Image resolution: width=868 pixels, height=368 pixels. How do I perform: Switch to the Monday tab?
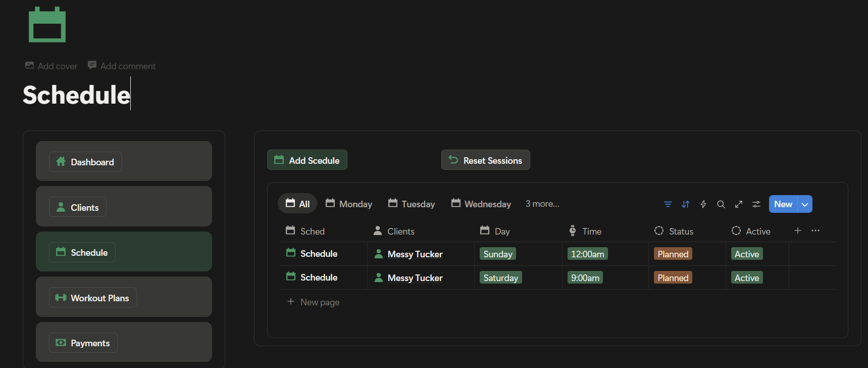[x=349, y=204]
